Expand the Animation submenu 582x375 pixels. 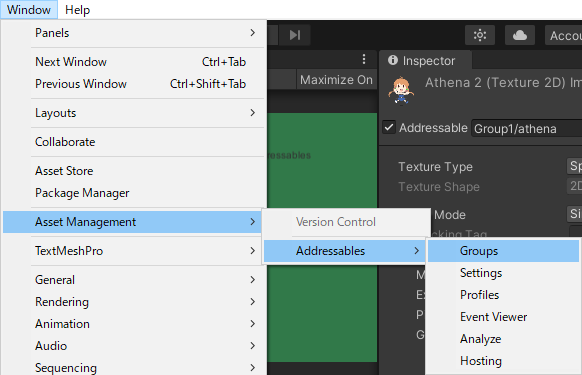tap(135, 324)
